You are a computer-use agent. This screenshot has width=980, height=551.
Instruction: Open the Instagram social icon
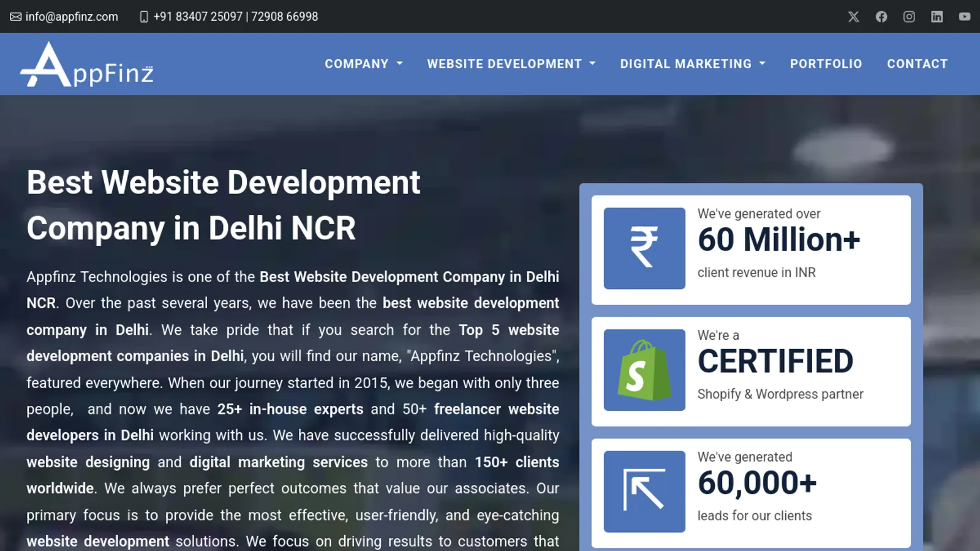[x=909, y=17]
